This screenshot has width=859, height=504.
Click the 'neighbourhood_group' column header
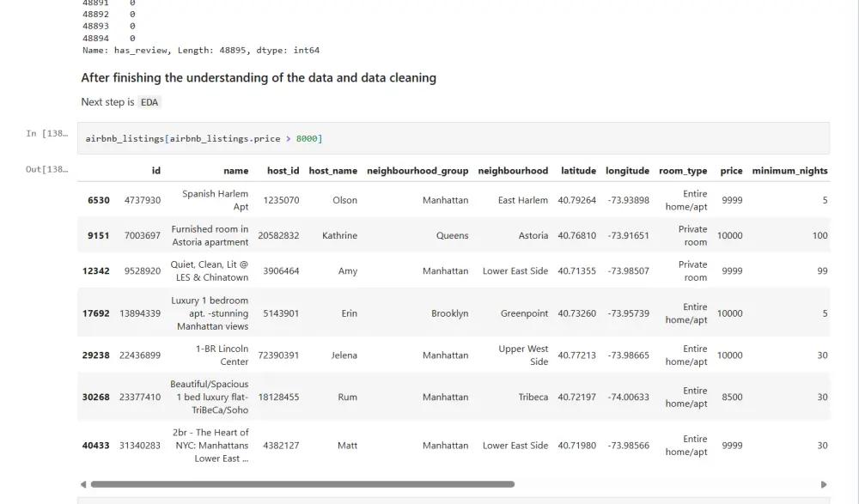pyautogui.click(x=417, y=171)
